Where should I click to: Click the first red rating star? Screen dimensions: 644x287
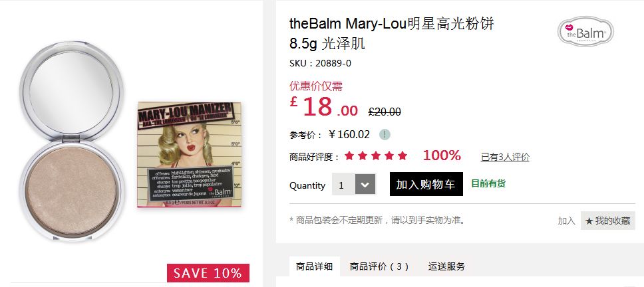(349, 156)
